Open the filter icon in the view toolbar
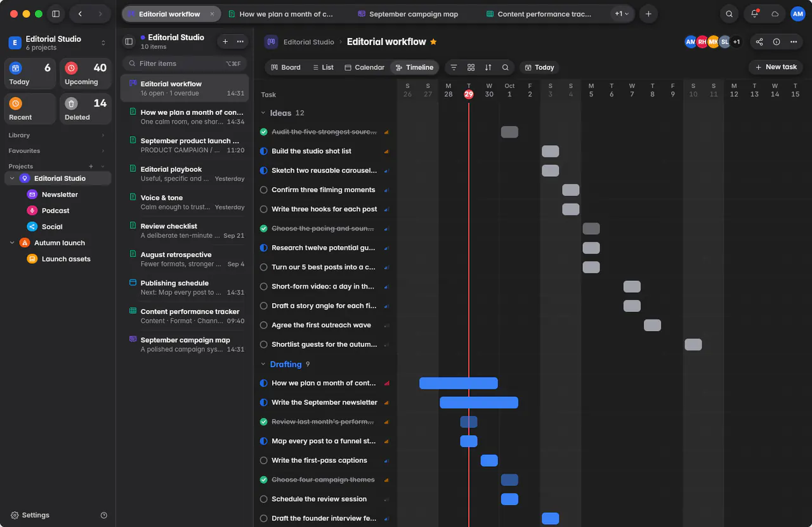 (x=454, y=67)
